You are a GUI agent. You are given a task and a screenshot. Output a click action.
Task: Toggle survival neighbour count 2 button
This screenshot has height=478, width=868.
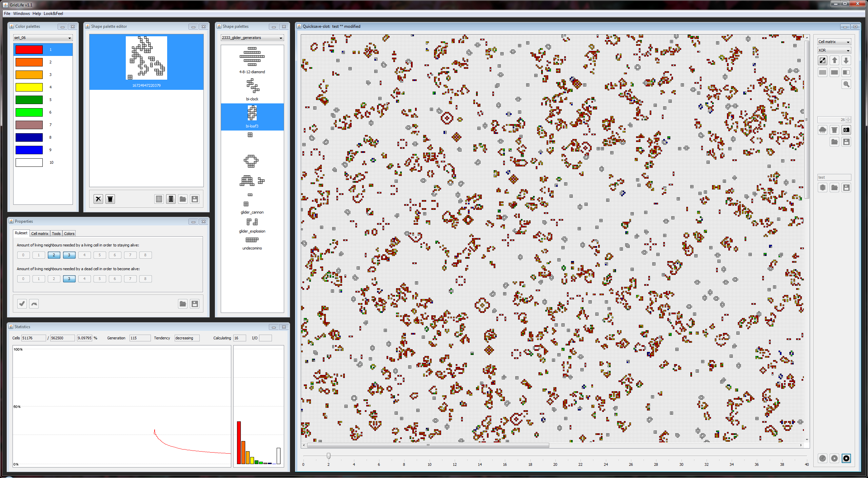pos(54,255)
